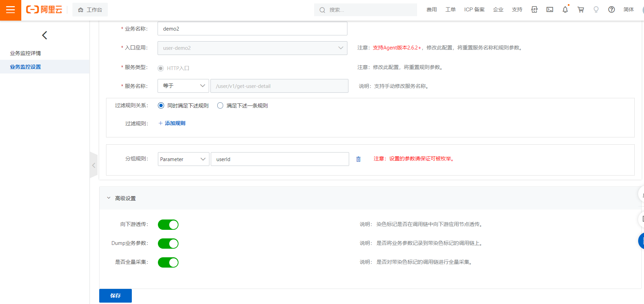This screenshot has height=304, width=644.
Task: Click the search magnifier icon
Action: point(322,10)
